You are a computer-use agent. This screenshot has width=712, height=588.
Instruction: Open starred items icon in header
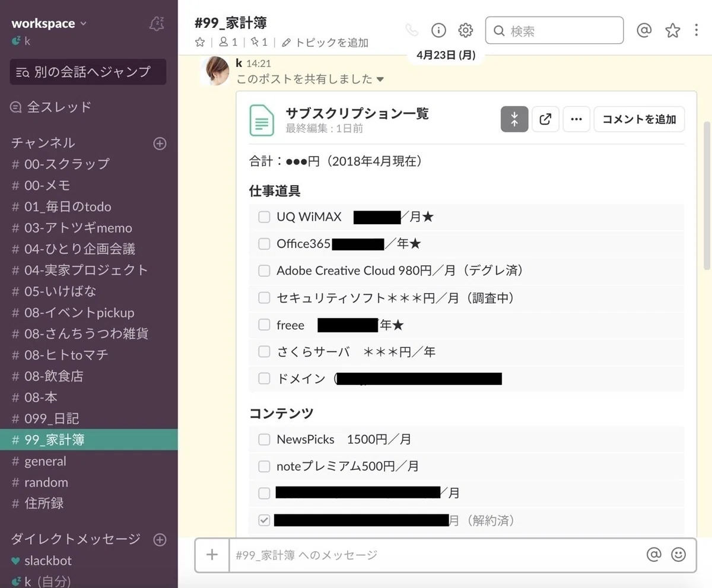click(672, 30)
